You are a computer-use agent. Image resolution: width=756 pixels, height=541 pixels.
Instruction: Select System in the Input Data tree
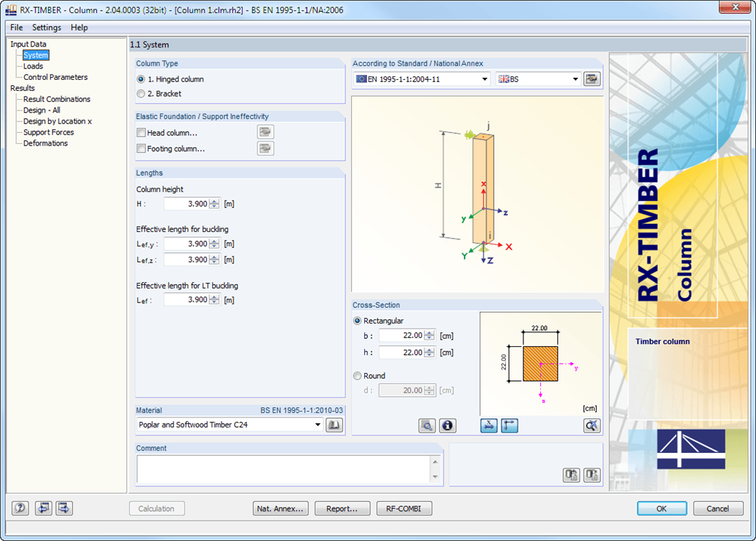pyautogui.click(x=35, y=55)
